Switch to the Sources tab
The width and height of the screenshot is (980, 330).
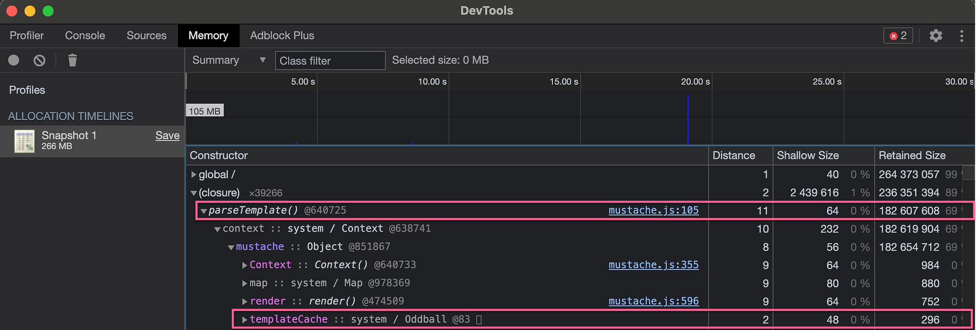pyautogui.click(x=147, y=36)
